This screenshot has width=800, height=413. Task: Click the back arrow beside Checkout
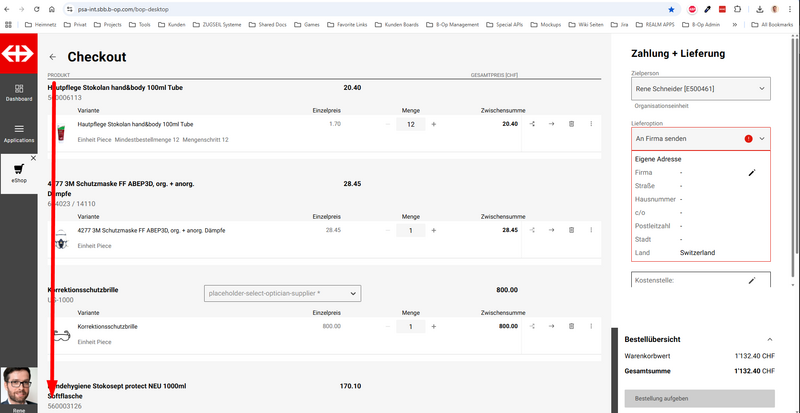pyautogui.click(x=52, y=58)
